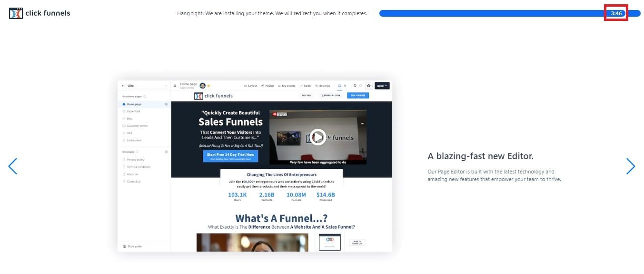Click the undo arrow in editor toolbar
The width and height of the screenshot is (644, 274).
tap(355, 86)
